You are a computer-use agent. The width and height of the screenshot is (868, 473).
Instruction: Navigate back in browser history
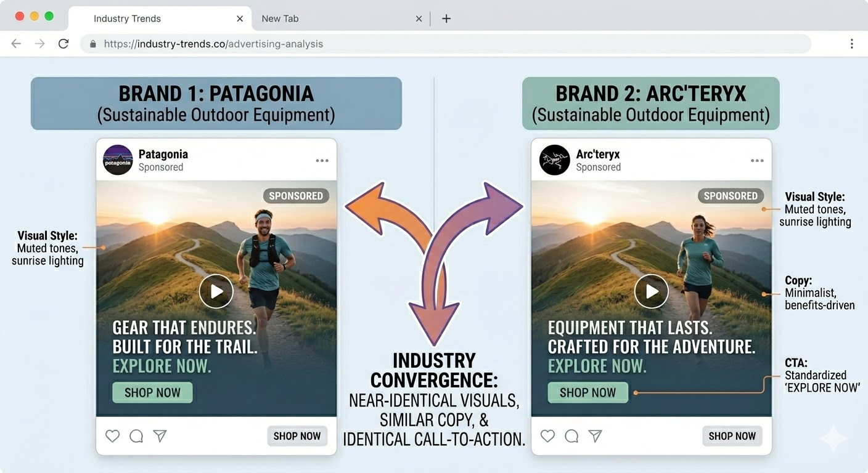tap(15, 44)
